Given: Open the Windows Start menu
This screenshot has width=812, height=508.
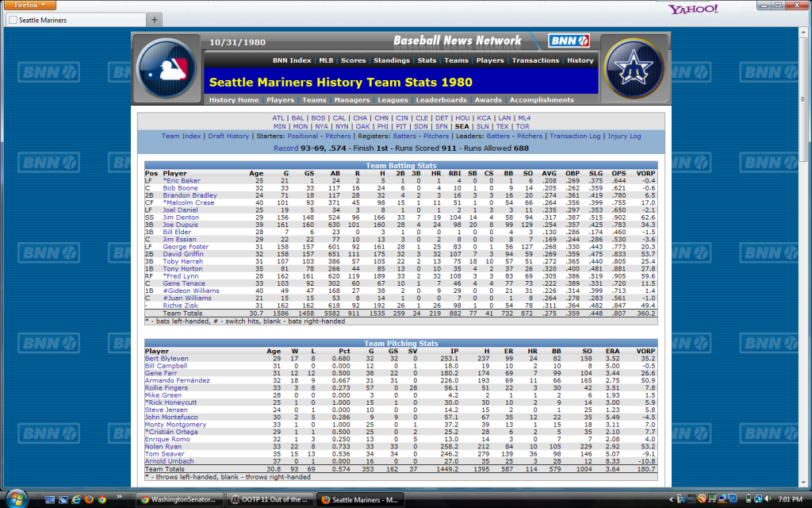Looking at the screenshot, I should (17, 499).
